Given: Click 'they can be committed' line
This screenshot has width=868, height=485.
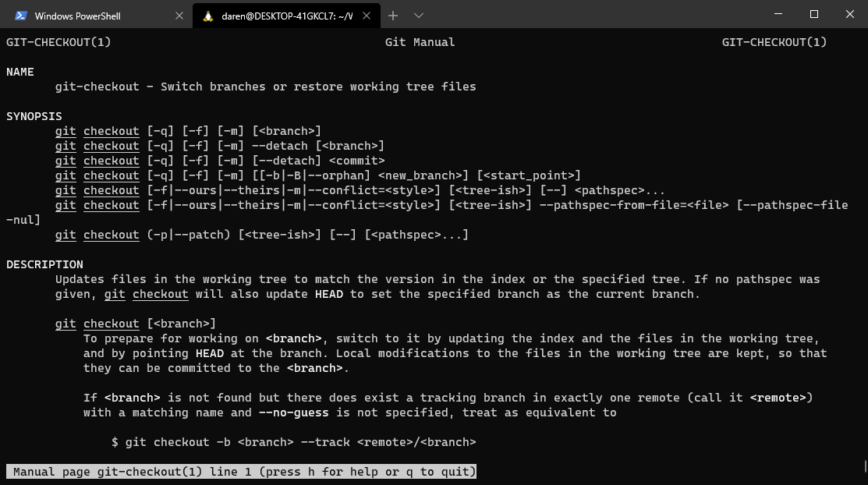Looking at the screenshot, I should pyautogui.click(x=217, y=368).
